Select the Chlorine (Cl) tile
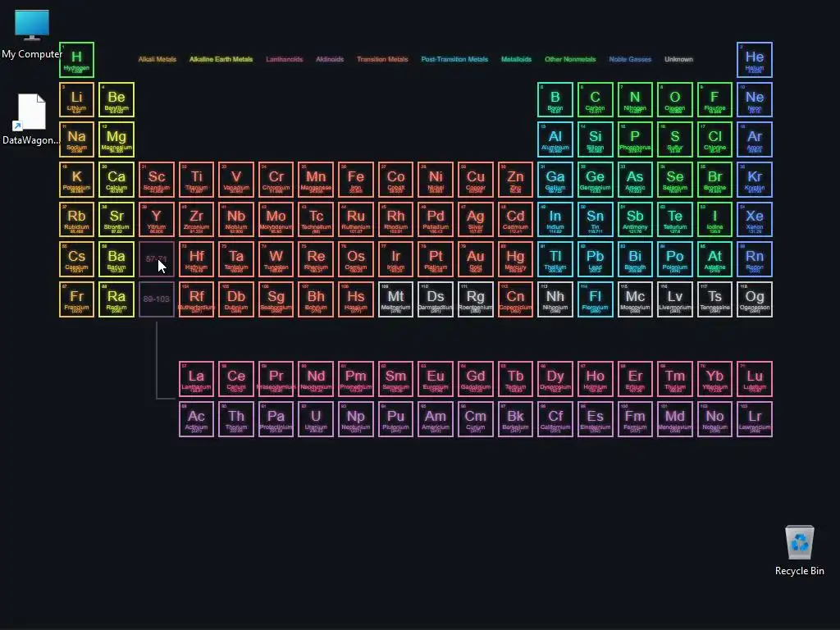 pyautogui.click(x=714, y=139)
